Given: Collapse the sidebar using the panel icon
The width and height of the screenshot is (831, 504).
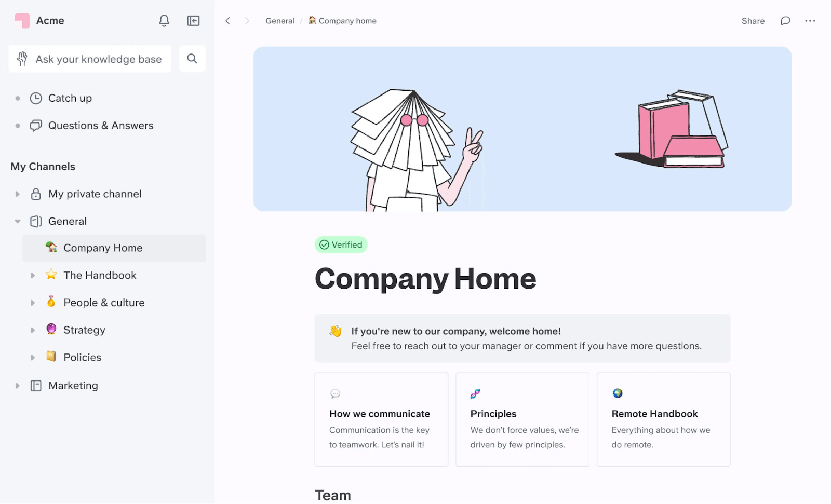Looking at the screenshot, I should click(x=193, y=21).
